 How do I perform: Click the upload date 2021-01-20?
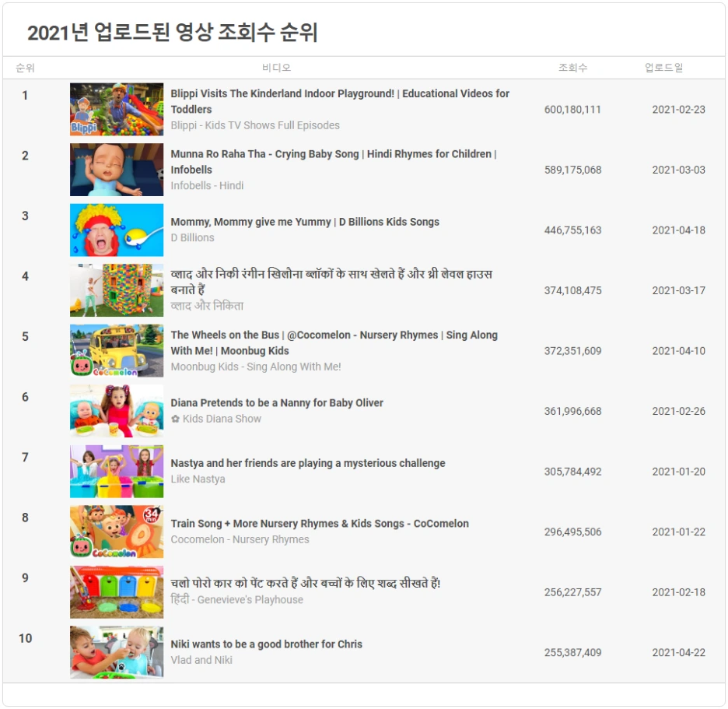678,472
